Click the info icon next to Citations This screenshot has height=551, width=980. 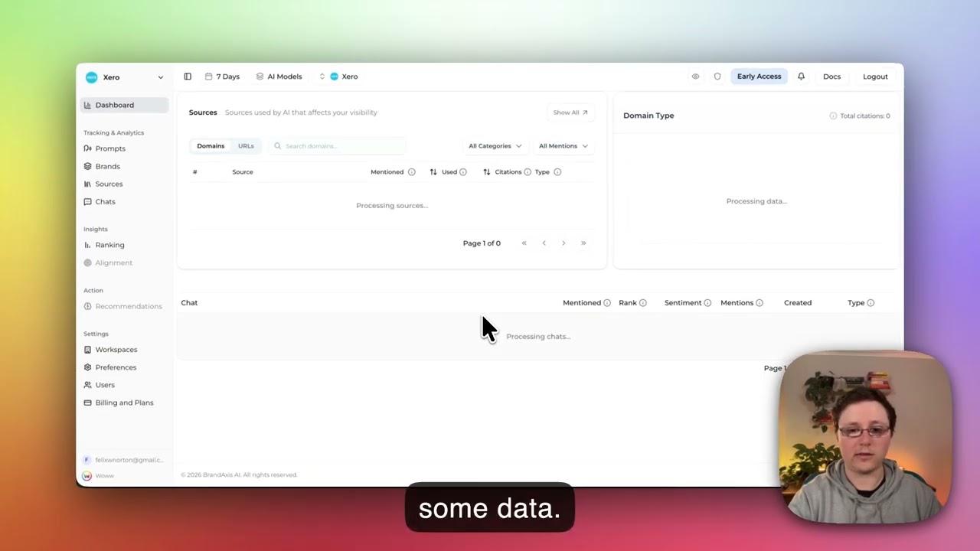[527, 172]
